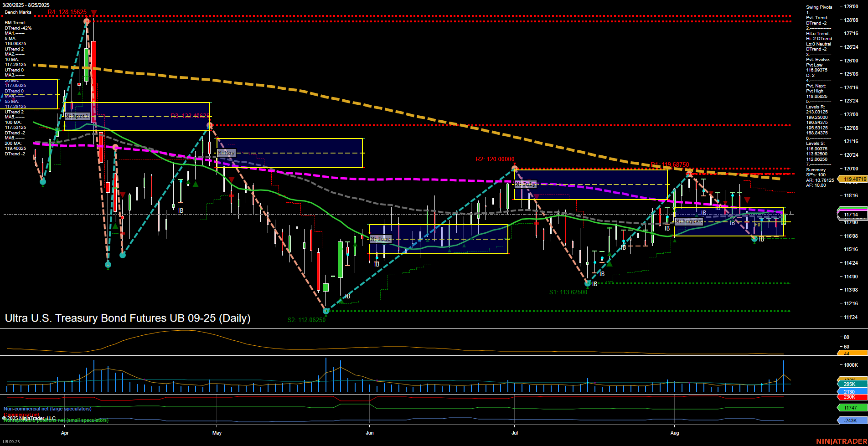The image size is (868, 446).
Task: Click the chart title Ultra U.S. Treasury Bond Futures
Action: point(127,318)
